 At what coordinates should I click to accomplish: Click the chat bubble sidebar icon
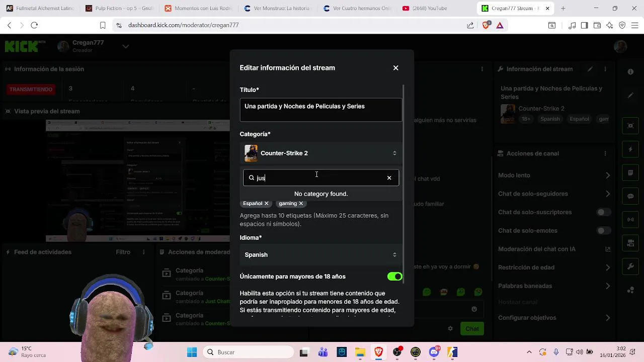click(x=630, y=196)
